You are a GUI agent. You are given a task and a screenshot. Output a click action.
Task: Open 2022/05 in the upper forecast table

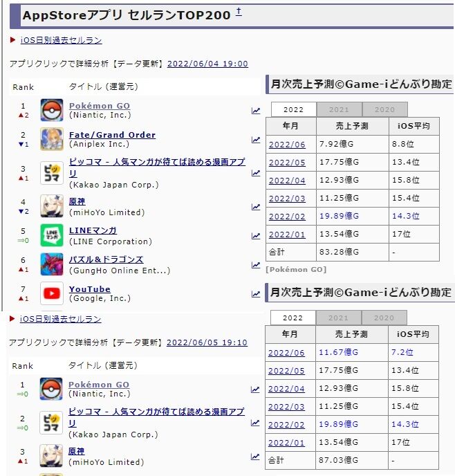click(287, 163)
